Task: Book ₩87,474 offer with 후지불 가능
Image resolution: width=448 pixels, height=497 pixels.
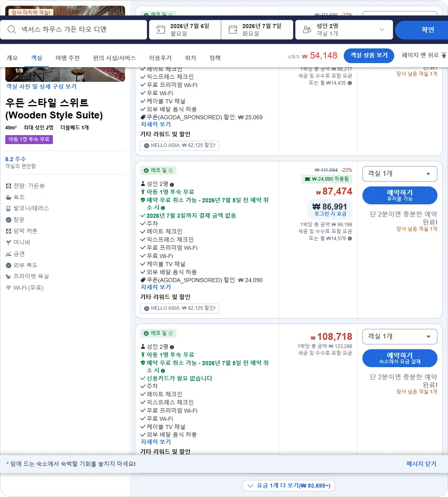Action: pos(400,195)
